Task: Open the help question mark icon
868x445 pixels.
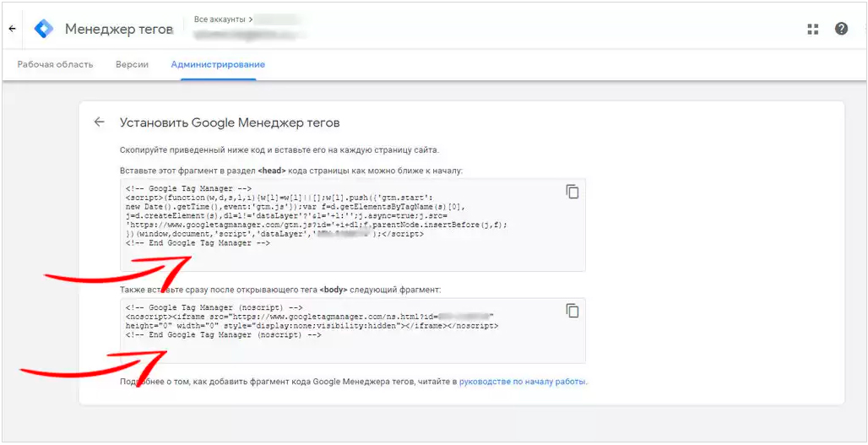Action: pos(842,29)
